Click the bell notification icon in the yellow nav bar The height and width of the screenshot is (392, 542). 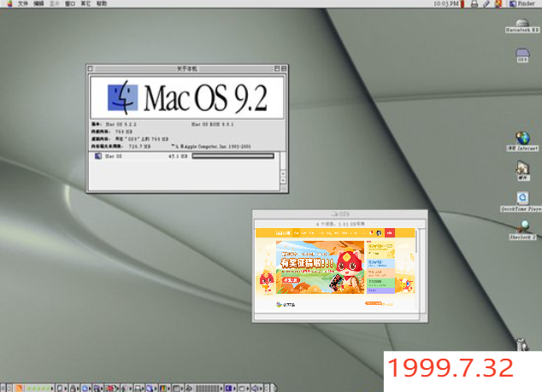pos(371,233)
